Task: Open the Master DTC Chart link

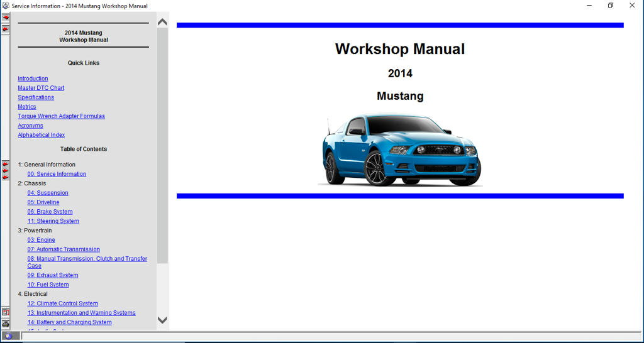Action: (x=41, y=88)
